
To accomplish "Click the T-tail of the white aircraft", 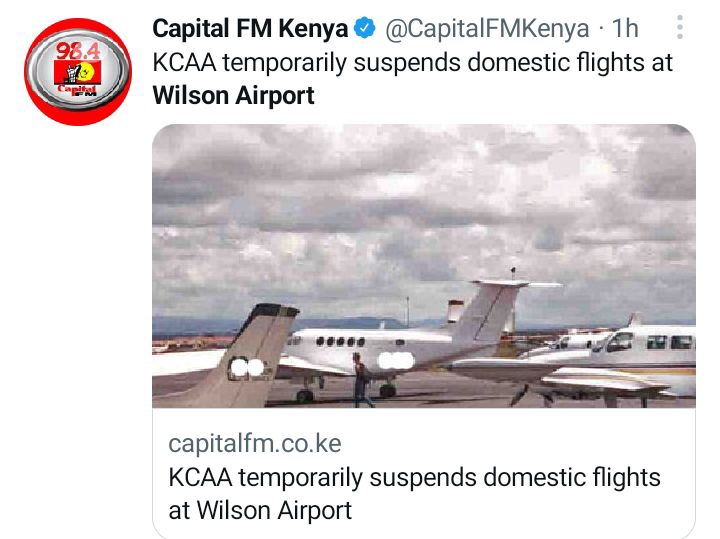I will tap(496, 308).
